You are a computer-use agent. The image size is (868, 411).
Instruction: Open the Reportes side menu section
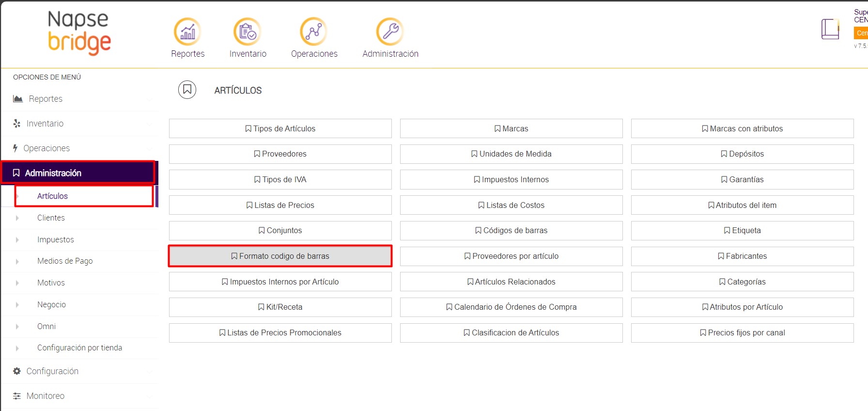pos(80,99)
